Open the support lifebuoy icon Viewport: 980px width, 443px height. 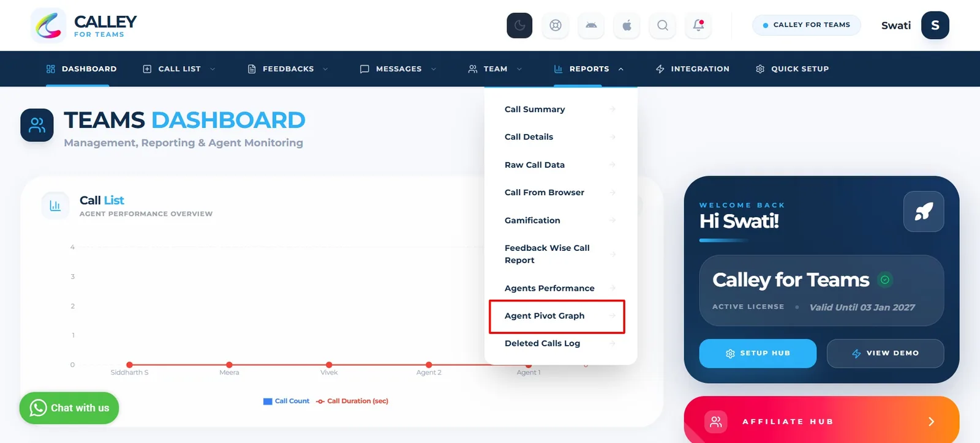(x=556, y=25)
